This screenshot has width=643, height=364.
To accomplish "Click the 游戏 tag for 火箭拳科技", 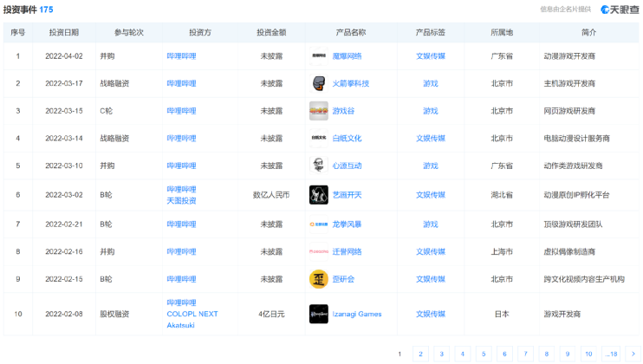I will tap(430, 83).
